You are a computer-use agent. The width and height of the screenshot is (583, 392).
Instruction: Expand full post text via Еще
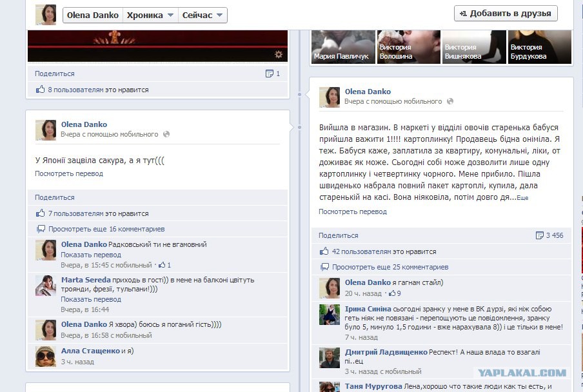[x=522, y=198]
